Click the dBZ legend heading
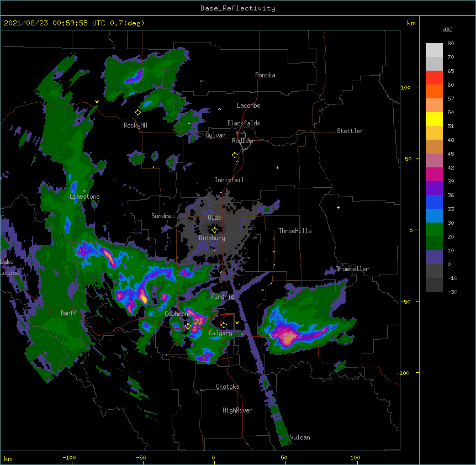The width and height of the screenshot is (476, 465). click(x=447, y=29)
